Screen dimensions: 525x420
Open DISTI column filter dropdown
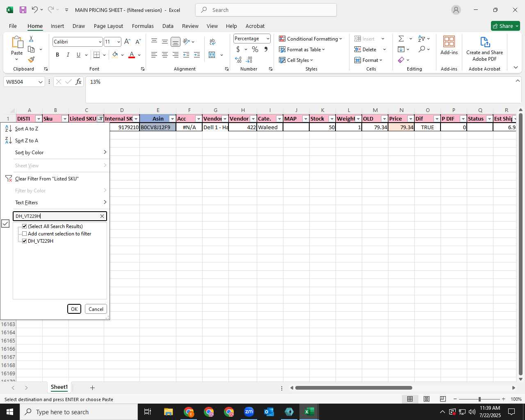(39, 119)
